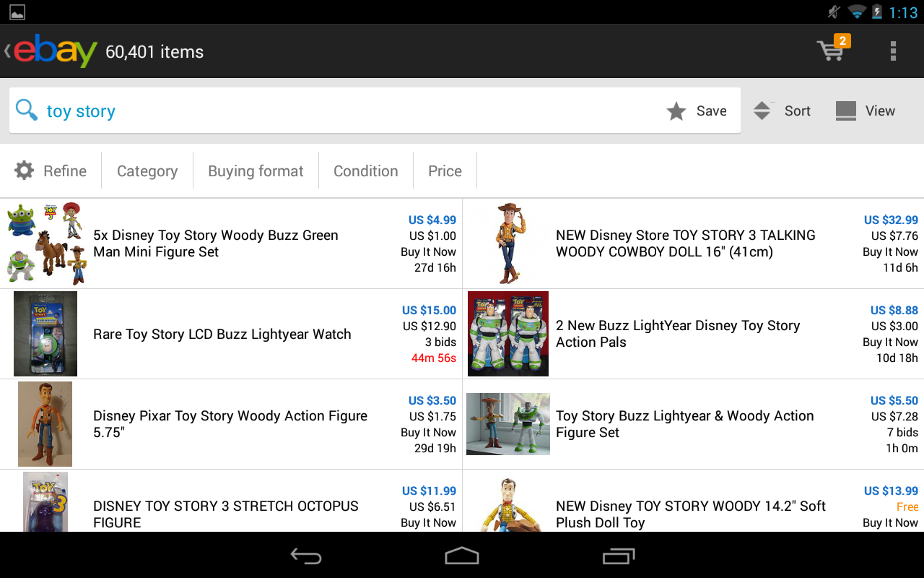This screenshot has width=924, height=578.
Task: Tap the Woody Action Figure thumbnail
Action: (x=45, y=424)
